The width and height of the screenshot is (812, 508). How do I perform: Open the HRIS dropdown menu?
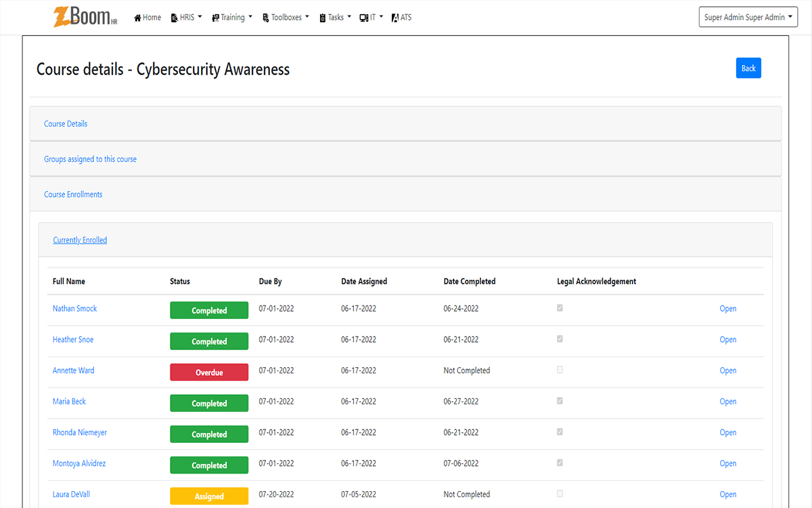[187, 18]
